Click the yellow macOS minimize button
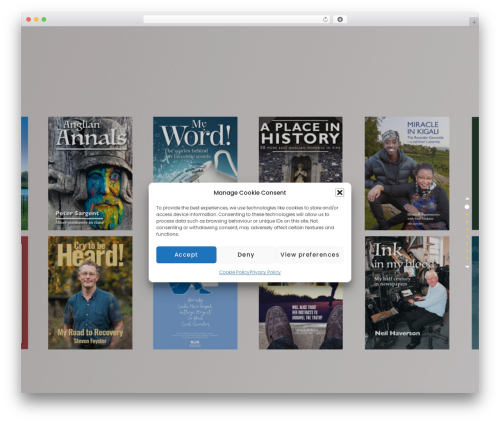The width and height of the screenshot is (500, 423). (36, 19)
